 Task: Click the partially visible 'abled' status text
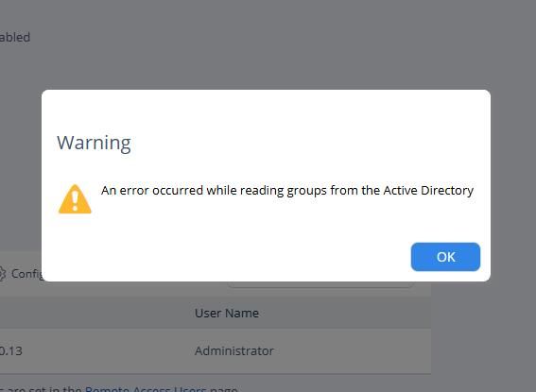tap(15, 37)
